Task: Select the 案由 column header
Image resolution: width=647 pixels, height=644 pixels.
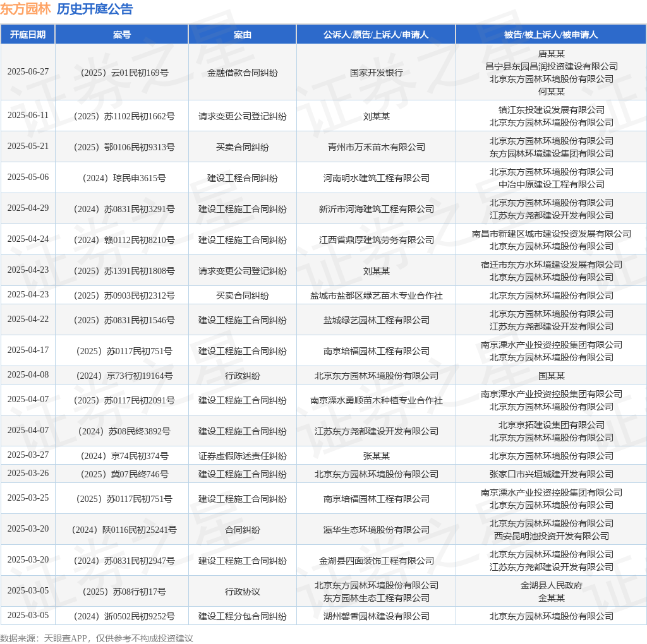Action: point(242,35)
